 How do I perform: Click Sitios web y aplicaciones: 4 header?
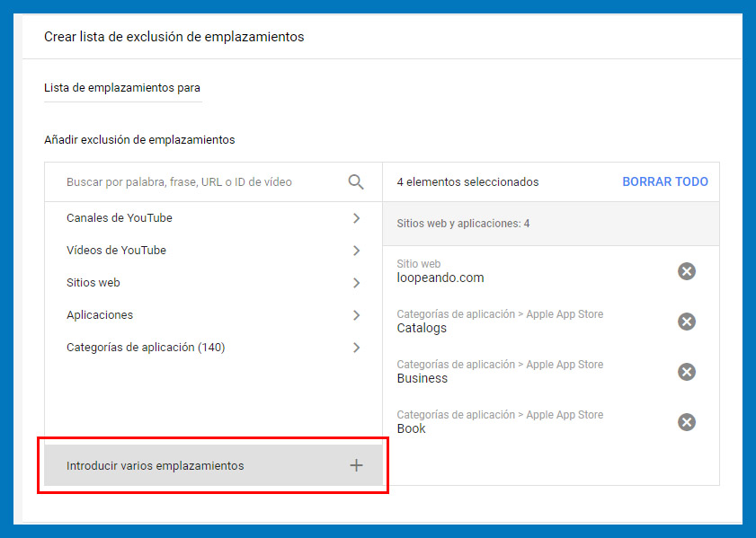tap(551, 224)
